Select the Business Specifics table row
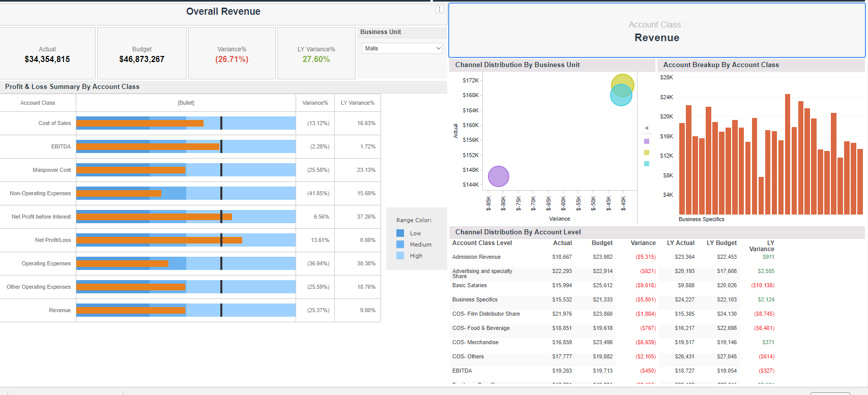The height and width of the screenshot is (395, 868). (613, 300)
